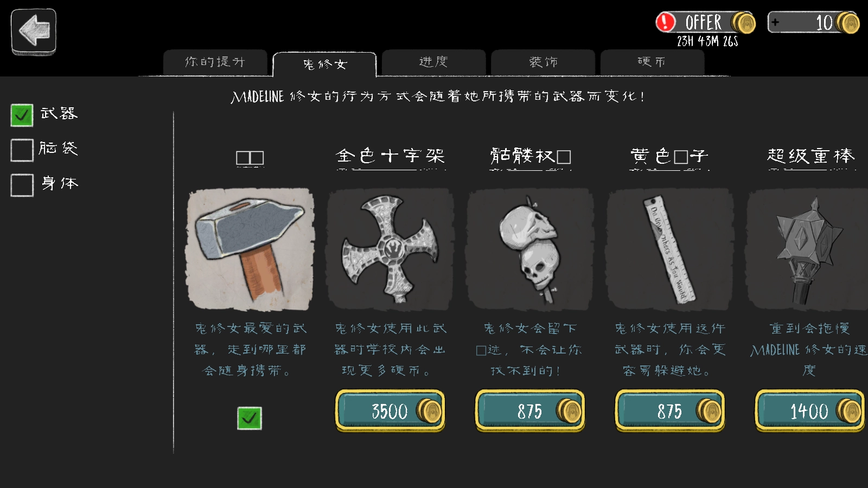Image resolution: width=868 pixels, height=488 pixels.
Task: Choose the skull scepter weapon image
Action: [530, 249]
